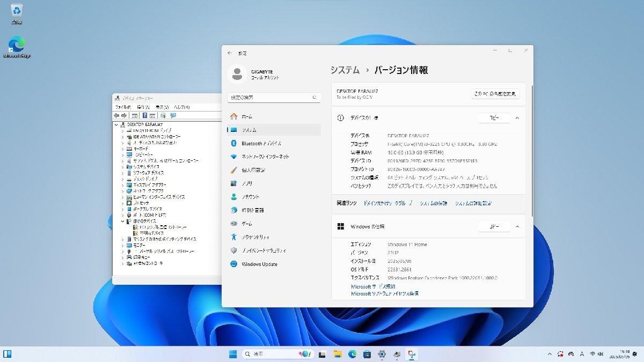Open アクセシビリティ in Settings sidebar

click(x=274, y=237)
